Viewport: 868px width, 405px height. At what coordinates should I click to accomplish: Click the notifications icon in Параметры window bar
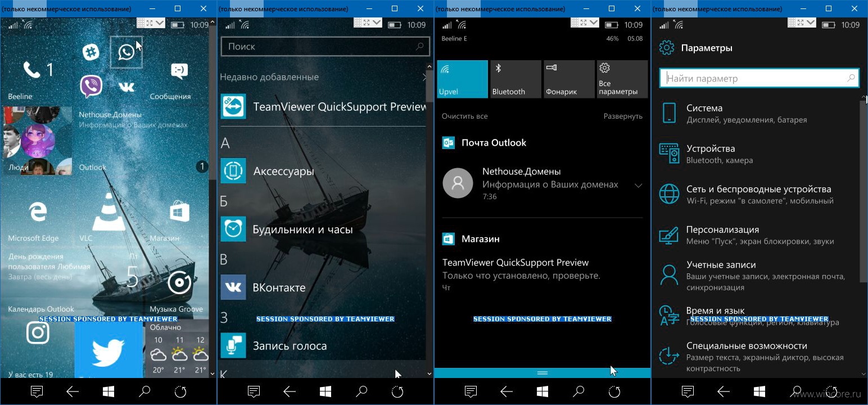pos(688,391)
